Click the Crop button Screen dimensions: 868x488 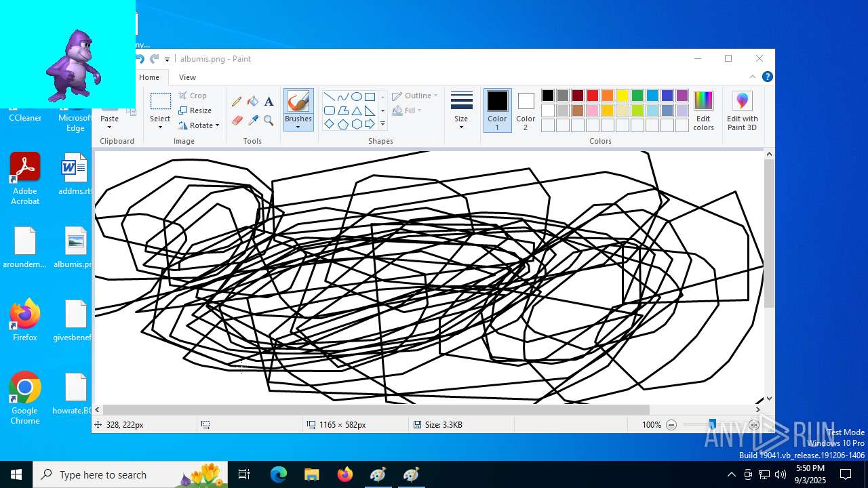point(193,96)
